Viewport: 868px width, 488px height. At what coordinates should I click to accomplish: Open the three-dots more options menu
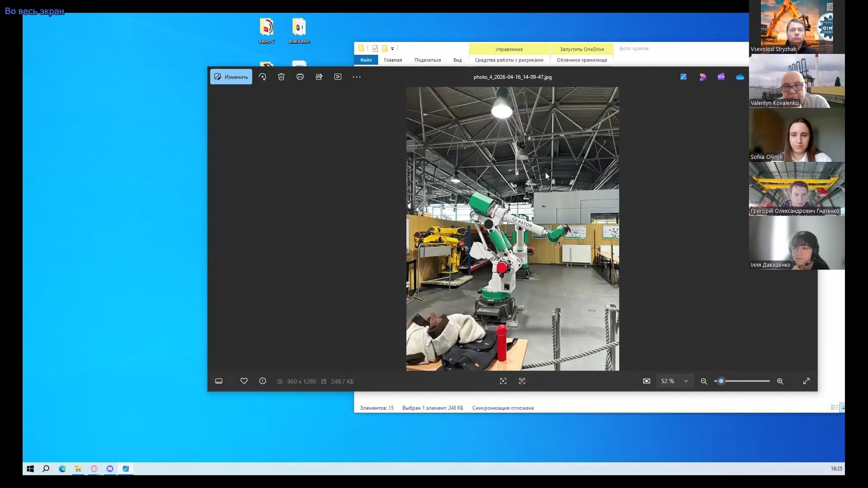pyautogui.click(x=357, y=77)
